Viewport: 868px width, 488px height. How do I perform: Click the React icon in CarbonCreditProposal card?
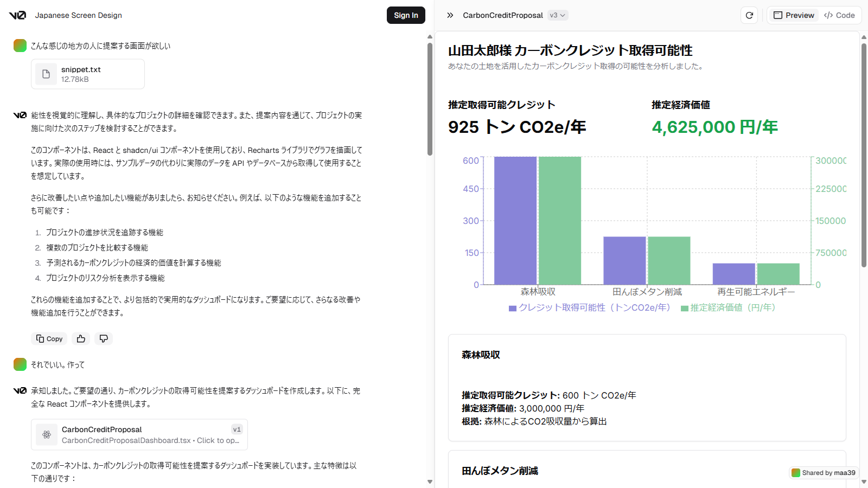point(47,435)
